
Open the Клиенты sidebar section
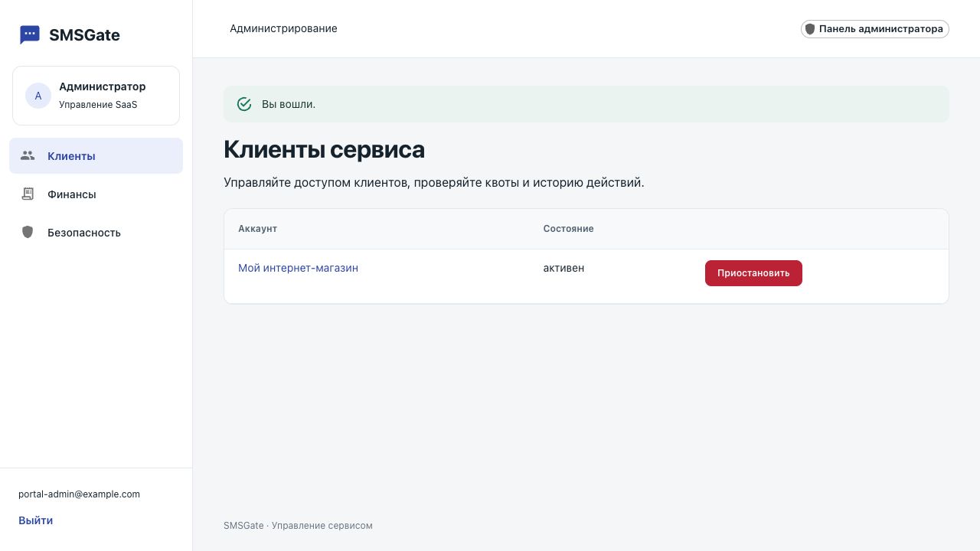click(96, 156)
